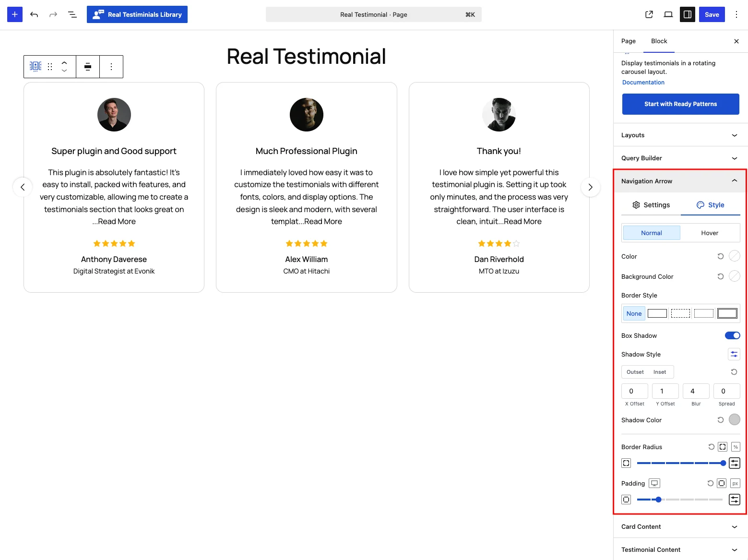Select the Hover state
The width and height of the screenshot is (748, 560).
click(x=710, y=233)
